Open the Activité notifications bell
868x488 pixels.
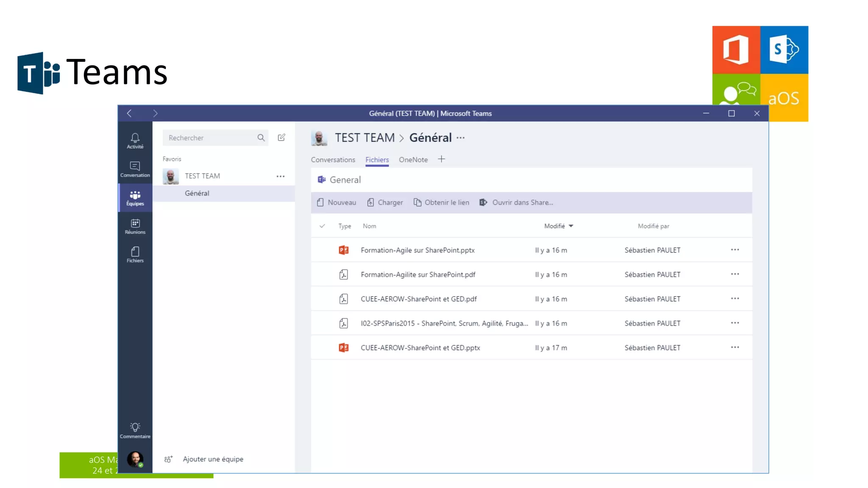(135, 140)
